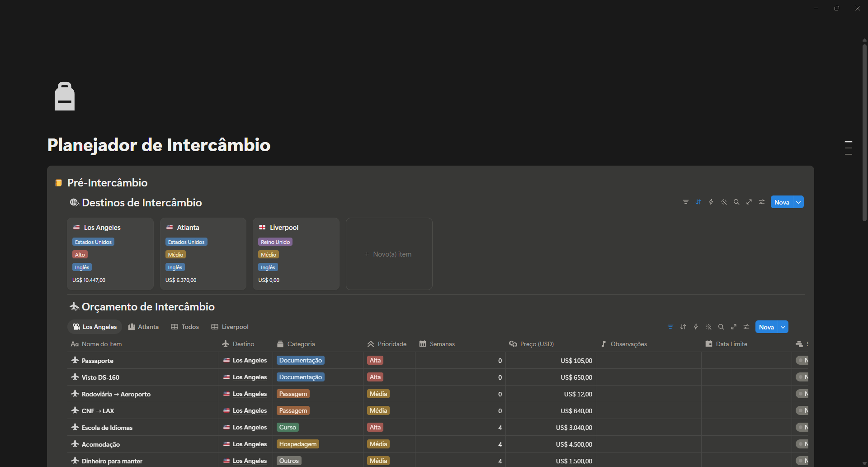Open Orçamento database full page via expand icon
Image resolution: width=868 pixels, height=467 pixels.
coord(734,327)
